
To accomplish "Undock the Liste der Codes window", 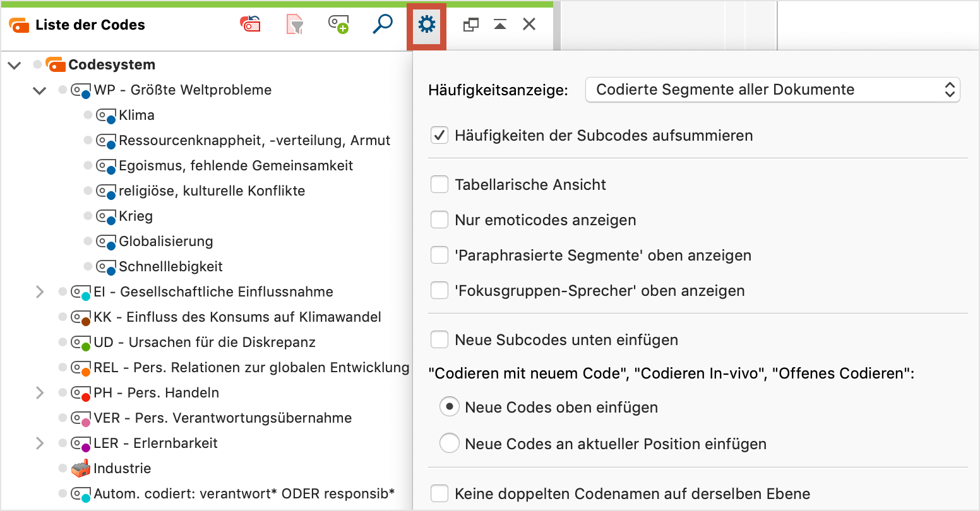I will 470,25.
